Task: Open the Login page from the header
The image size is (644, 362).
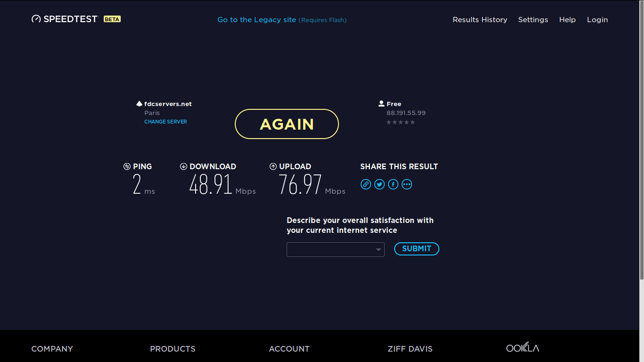Action: click(597, 20)
